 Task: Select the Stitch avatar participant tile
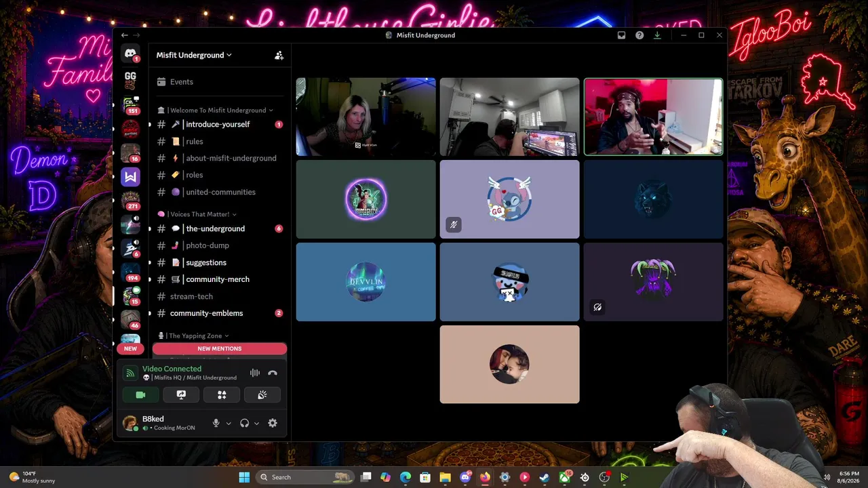(x=510, y=199)
